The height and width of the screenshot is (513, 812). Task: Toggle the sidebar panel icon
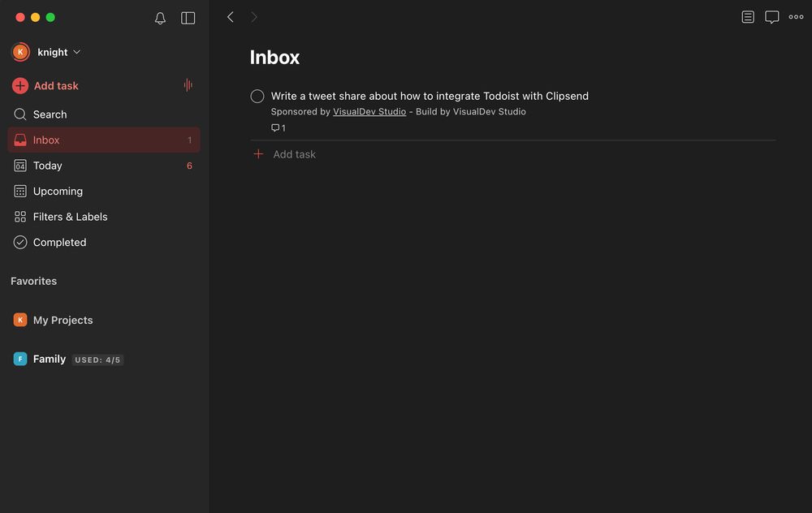click(188, 18)
